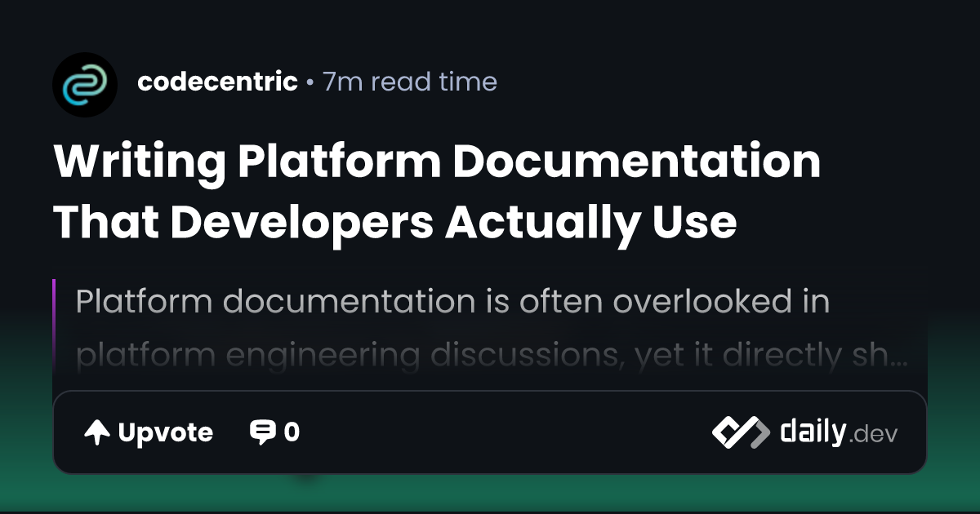
Task: Upvote the post with the arrow icon
Action: click(97, 432)
